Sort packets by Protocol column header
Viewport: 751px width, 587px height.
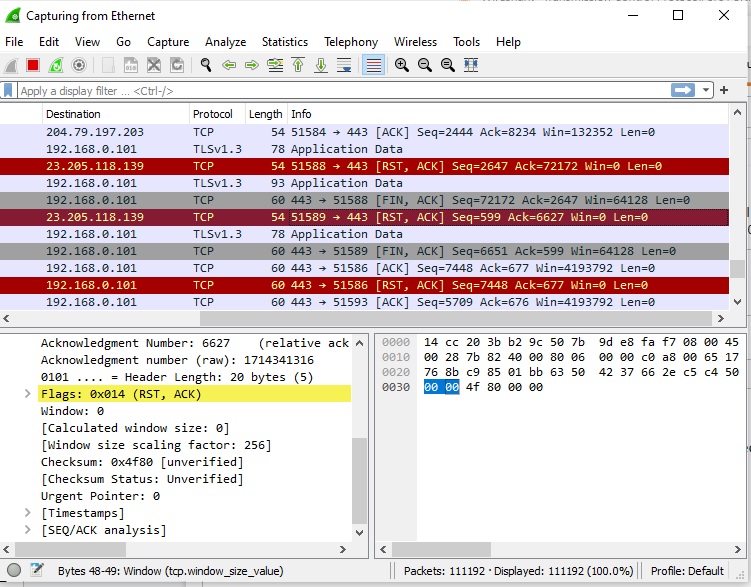tap(217, 114)
